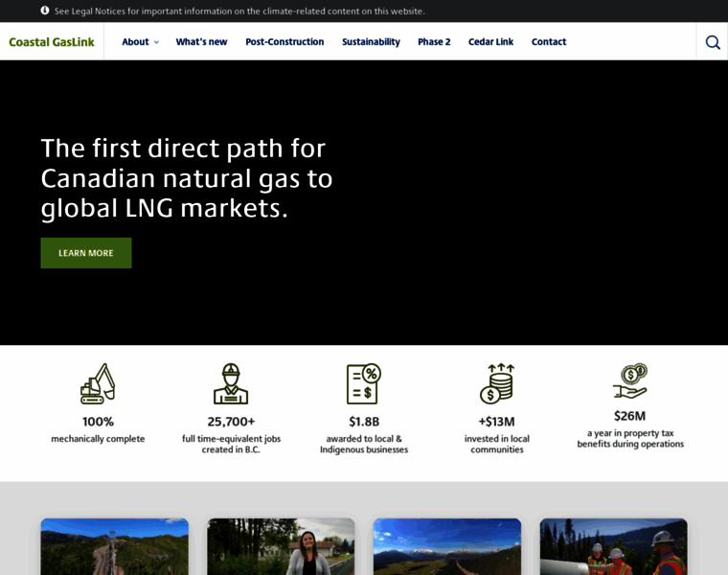The image size is (728, 575).
Task: Open the thumbnail of the woman standing outdoors
Action: (281, 546)
